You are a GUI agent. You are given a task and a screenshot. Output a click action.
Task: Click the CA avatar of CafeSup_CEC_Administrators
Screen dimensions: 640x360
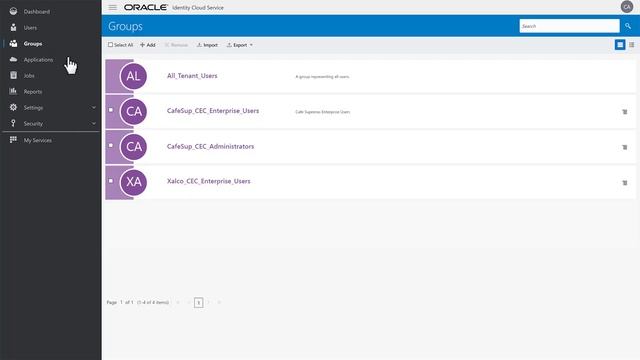[133, 147]
